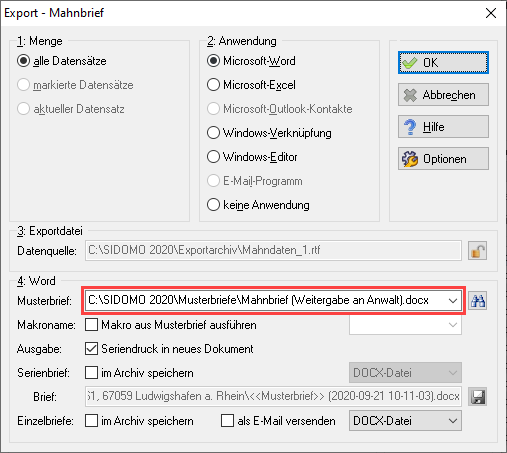
Task: Click the green checkmark OK button
Action: pyautogui.click(x=443, y=63)
